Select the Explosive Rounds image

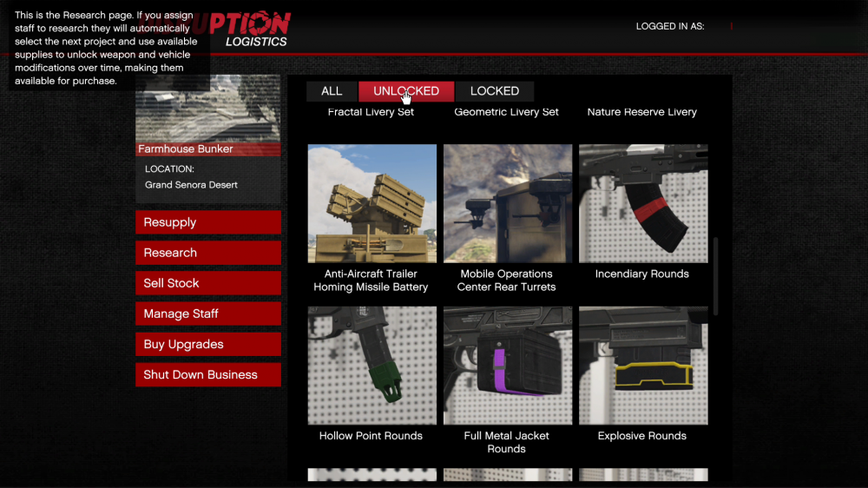643,366
